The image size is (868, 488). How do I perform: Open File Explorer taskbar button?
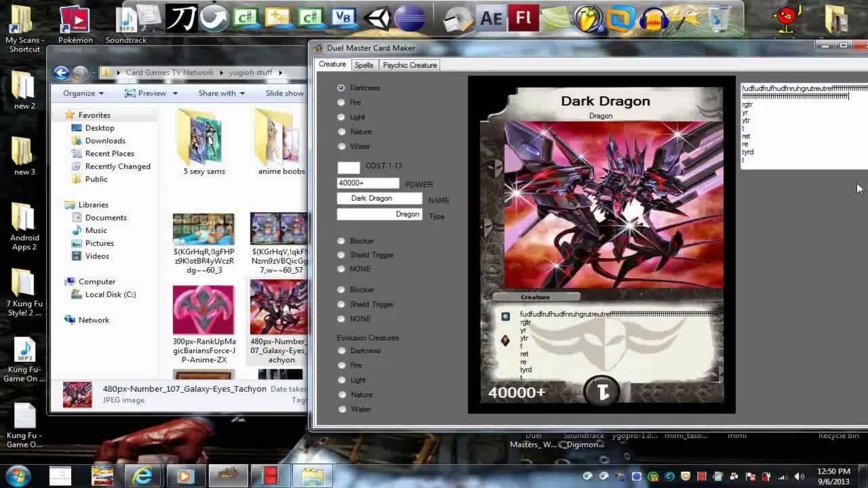(313, 476)
